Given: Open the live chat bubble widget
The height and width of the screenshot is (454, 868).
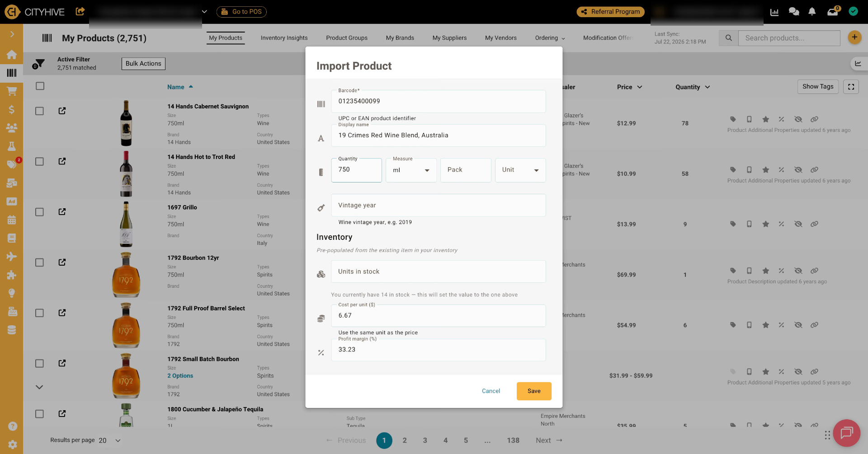Looking at the screenshot, I should tap(846, 433).
